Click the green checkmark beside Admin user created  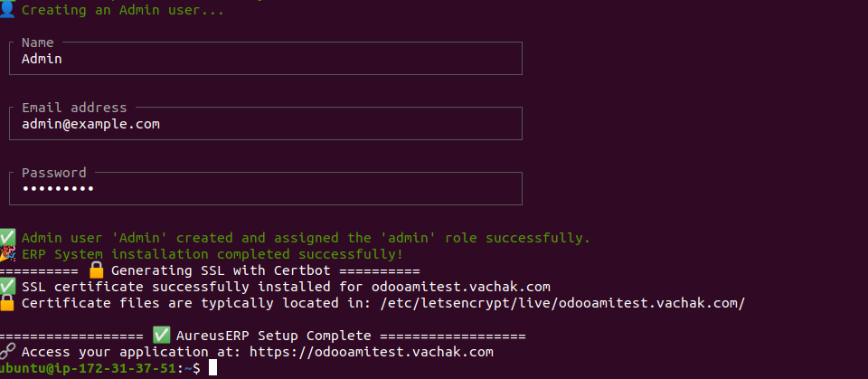[x=8, y=238]
